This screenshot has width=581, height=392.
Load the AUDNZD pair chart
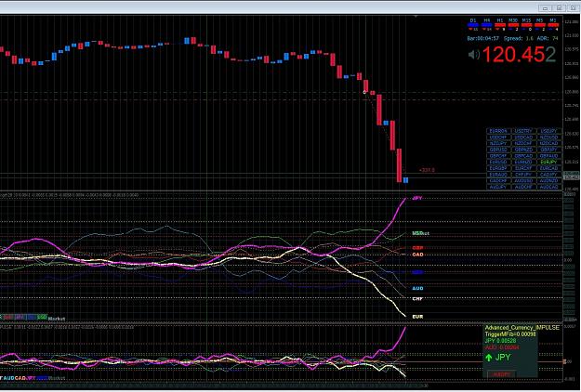pyautogui.click(x=549, y=180)
